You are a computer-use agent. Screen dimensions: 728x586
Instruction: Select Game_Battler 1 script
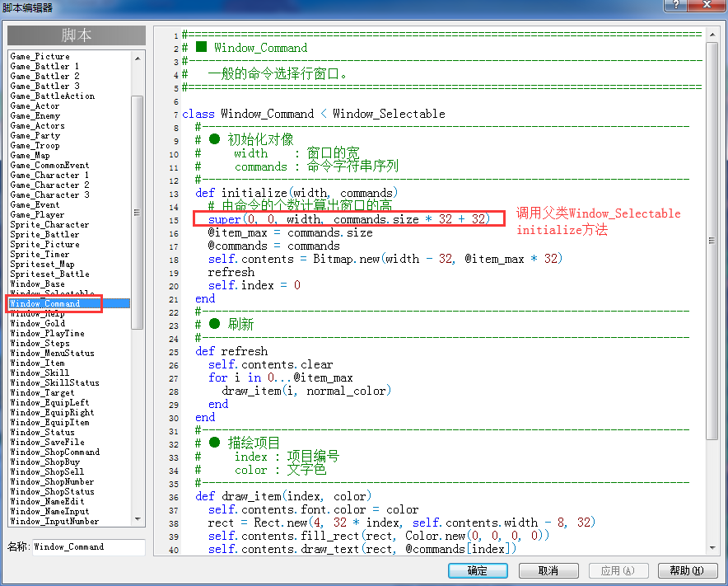pos(44,66)
